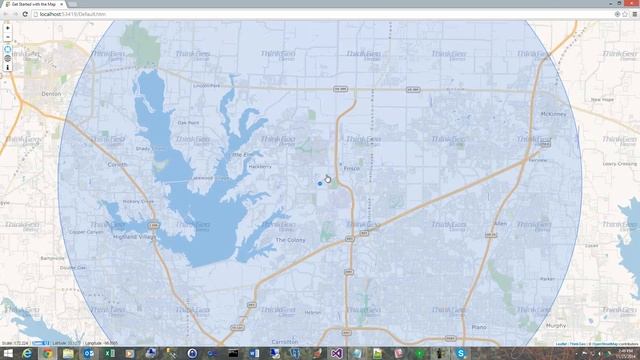
Task: Click the ThinkGeo attribution link
Action: pyautogui.click(x=577, y=344)
